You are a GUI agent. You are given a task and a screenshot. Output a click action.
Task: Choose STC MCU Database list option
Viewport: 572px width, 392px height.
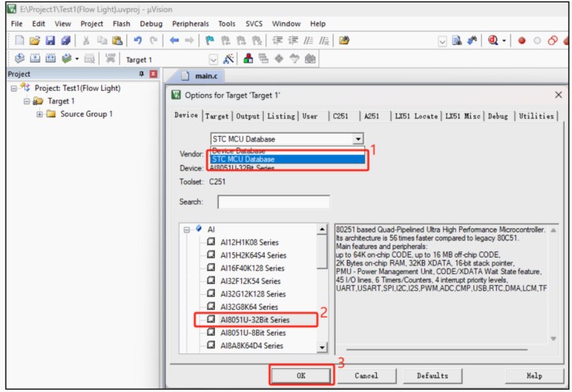(x=286, y=159)
